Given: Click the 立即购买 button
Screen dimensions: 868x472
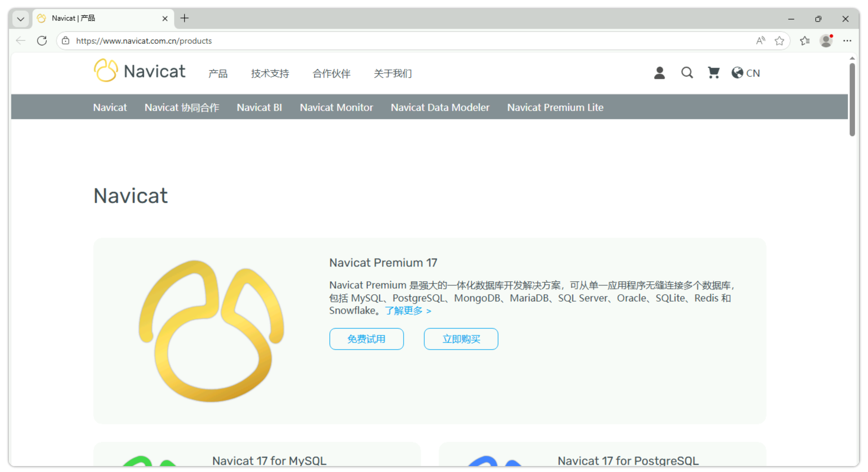Looking at the screenshot, I should 461,339.
